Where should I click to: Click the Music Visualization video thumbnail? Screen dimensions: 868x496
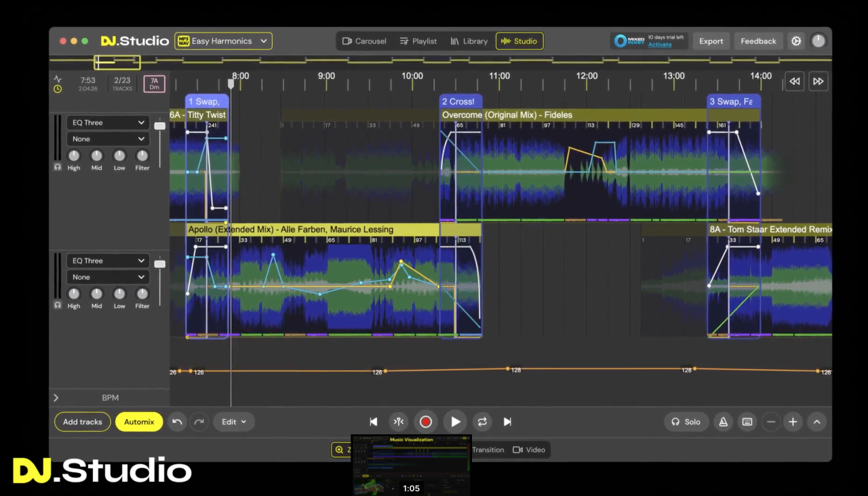pyautogui.click(x=411, y=465)
